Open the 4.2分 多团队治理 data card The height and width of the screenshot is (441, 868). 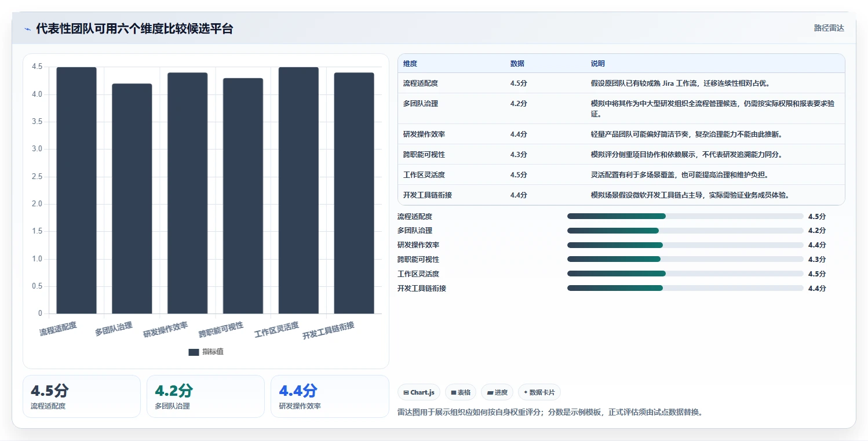coord(206,396)
